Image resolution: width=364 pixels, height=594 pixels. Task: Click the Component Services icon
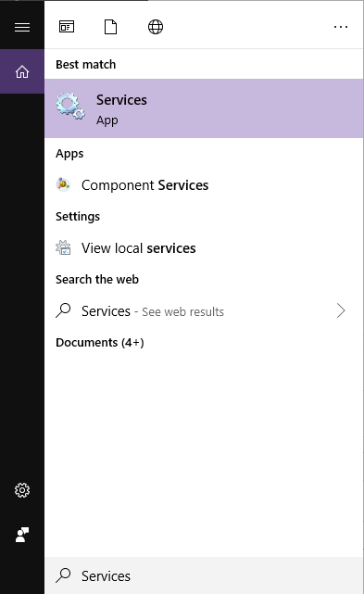63,184
